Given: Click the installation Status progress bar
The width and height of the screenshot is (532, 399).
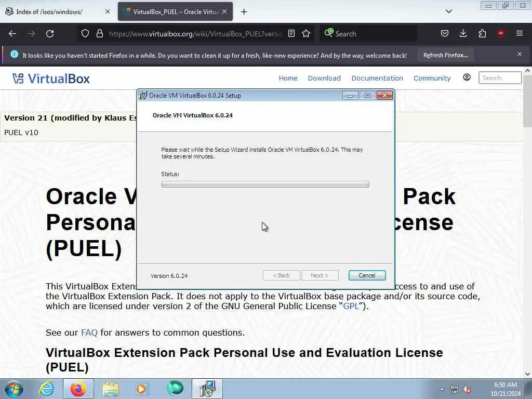Looking at the screenshot, I should [265, 184].
